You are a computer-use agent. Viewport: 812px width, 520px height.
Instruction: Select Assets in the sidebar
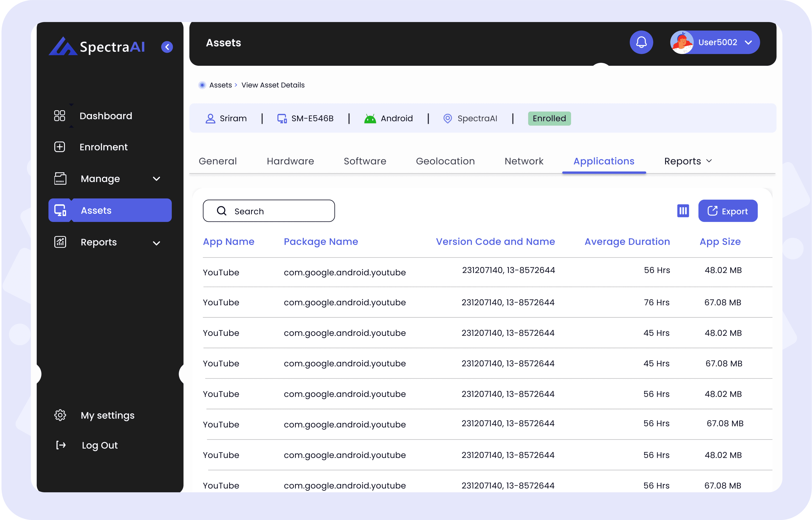[x=110, y=210]
